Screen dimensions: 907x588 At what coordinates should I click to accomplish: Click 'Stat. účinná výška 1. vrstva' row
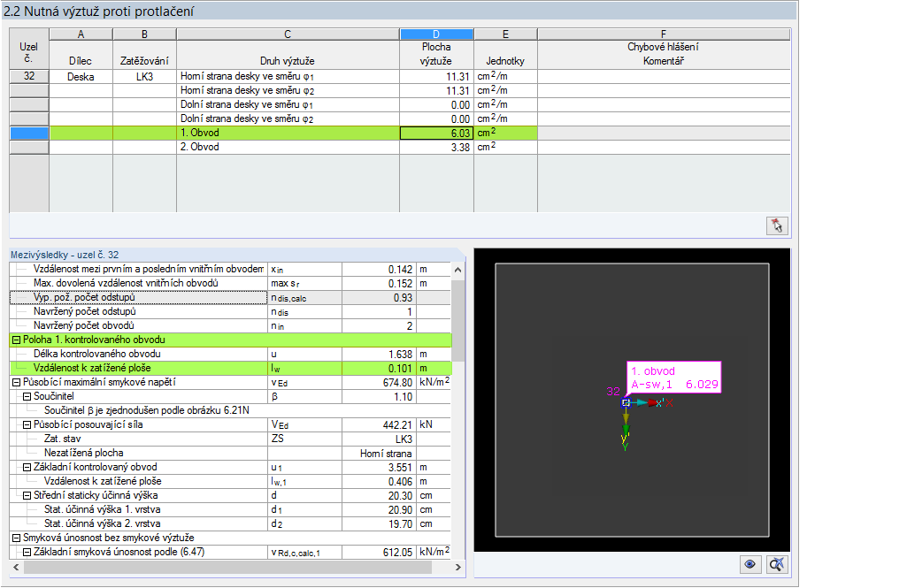[230, 509]
